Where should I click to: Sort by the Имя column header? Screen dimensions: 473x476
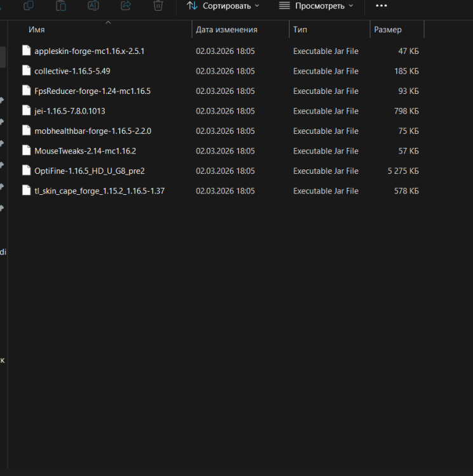click(x=36, y=29)
